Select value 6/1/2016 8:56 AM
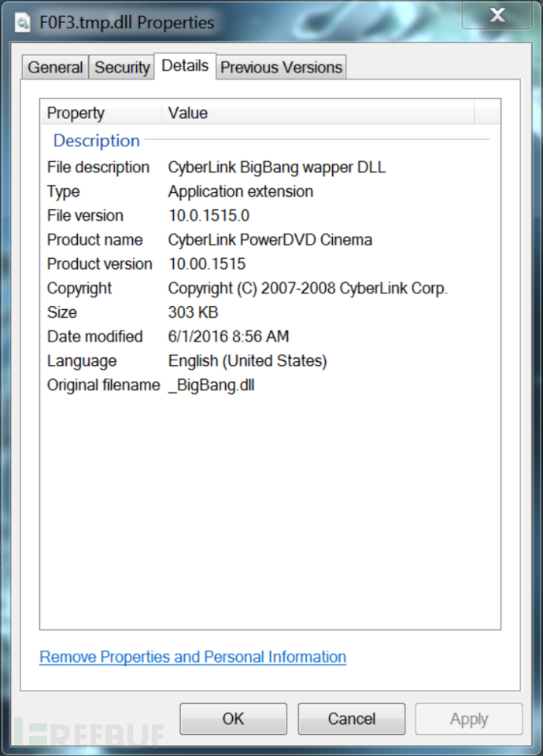 tap(228, 336)
